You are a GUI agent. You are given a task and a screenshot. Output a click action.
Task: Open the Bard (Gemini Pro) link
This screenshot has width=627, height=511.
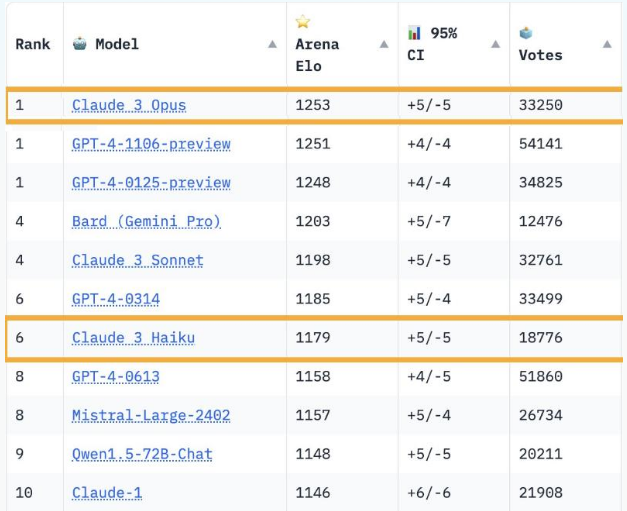click(146, 221)
